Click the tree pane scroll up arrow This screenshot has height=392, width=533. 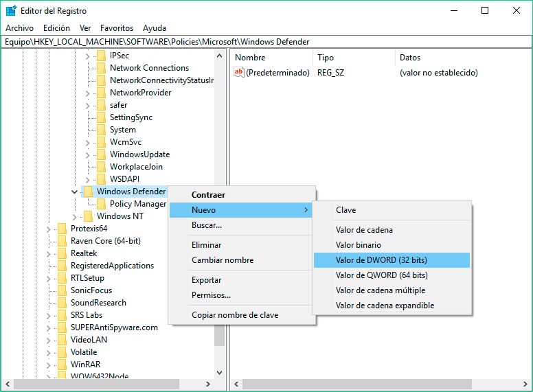220,56
